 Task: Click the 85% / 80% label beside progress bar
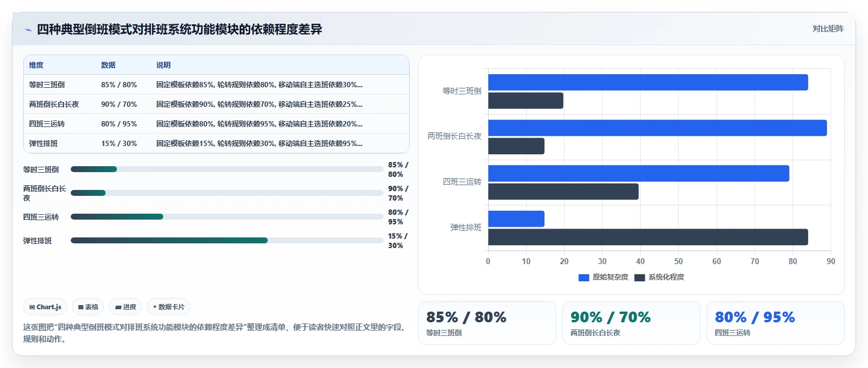click(x=398, y=170)
